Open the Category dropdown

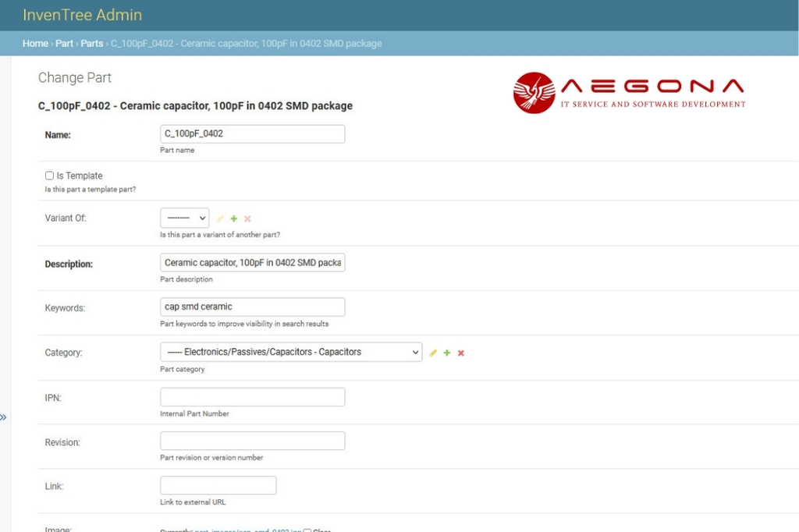tap(291, 352)
